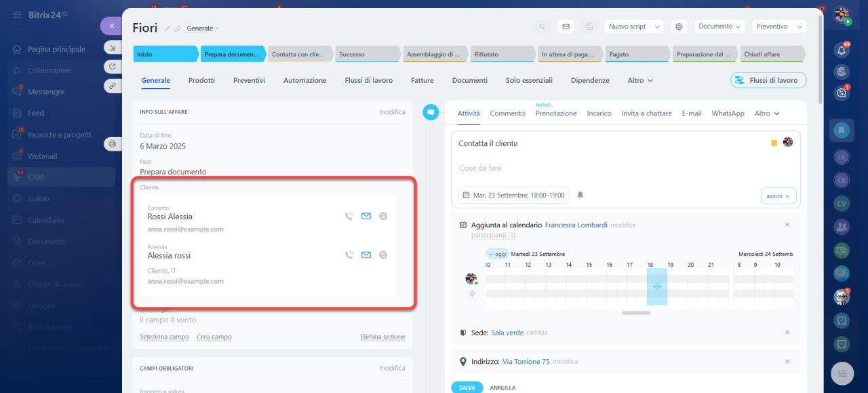Open the hamburger menu beside Bitrix24

pyautogui.click(x=16, y=14)
